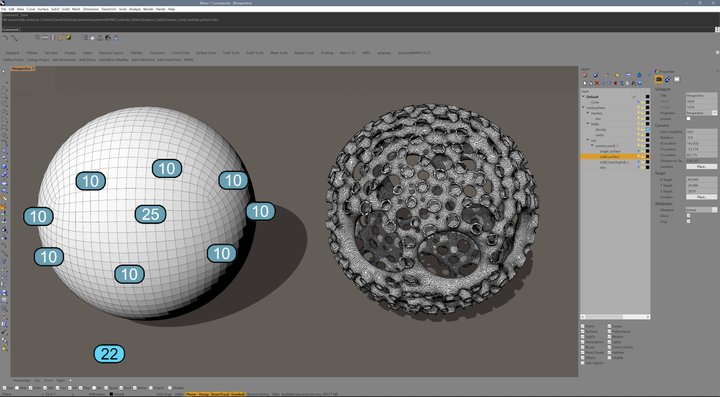Click the camera View properties icon

point(659,79)
